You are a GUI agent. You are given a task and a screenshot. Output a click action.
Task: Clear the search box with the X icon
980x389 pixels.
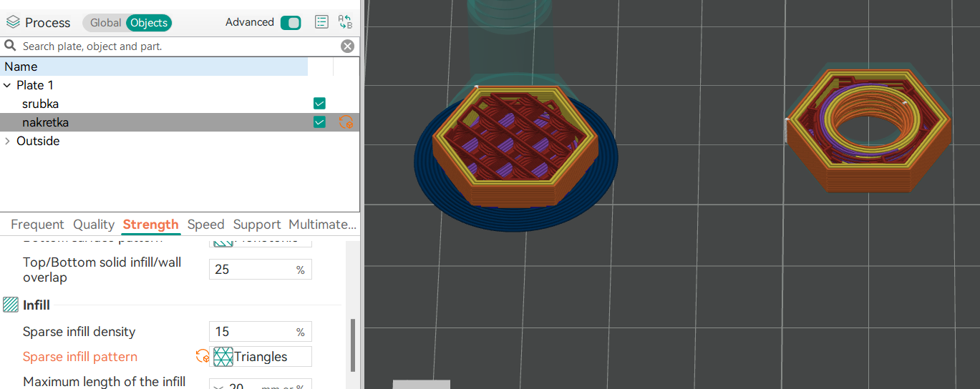point(347,46)
